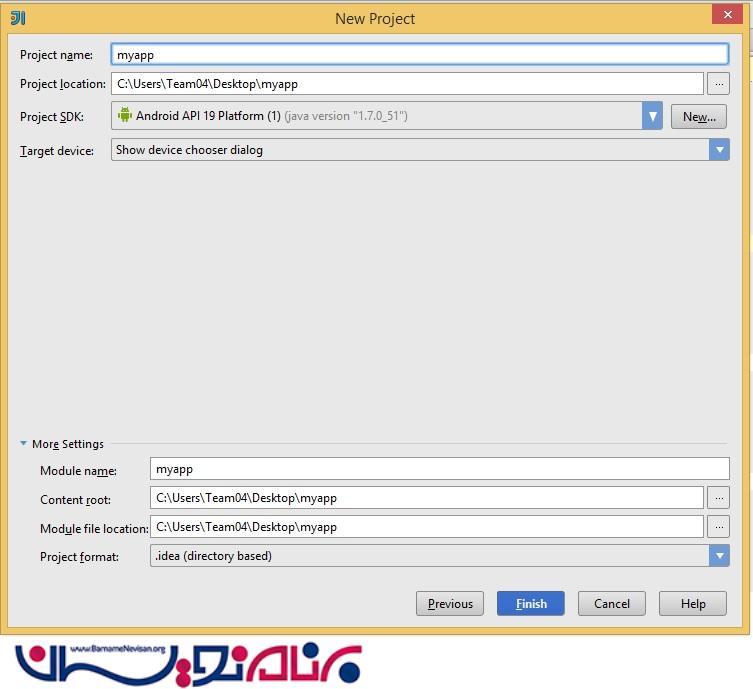Expand the Project SDK dropdown arrow
Viewport: 753px width, 689px height.
pyautogui.click(x=652, y=116)
